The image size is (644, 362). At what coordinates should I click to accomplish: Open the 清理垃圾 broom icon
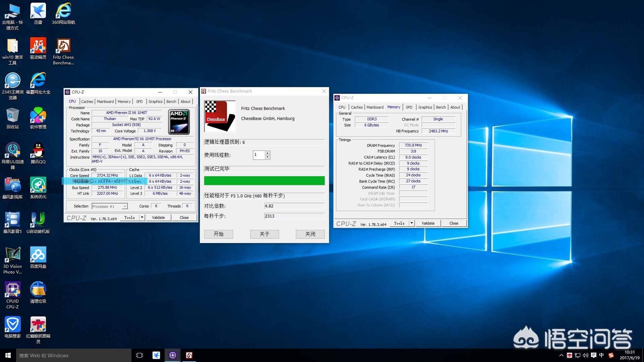[x=38, y=292]
